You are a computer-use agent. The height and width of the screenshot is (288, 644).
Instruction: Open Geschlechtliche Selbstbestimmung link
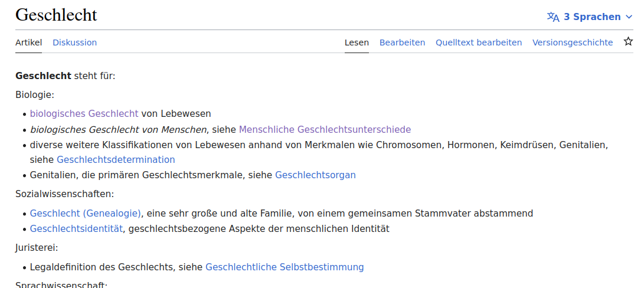point(285,267)
